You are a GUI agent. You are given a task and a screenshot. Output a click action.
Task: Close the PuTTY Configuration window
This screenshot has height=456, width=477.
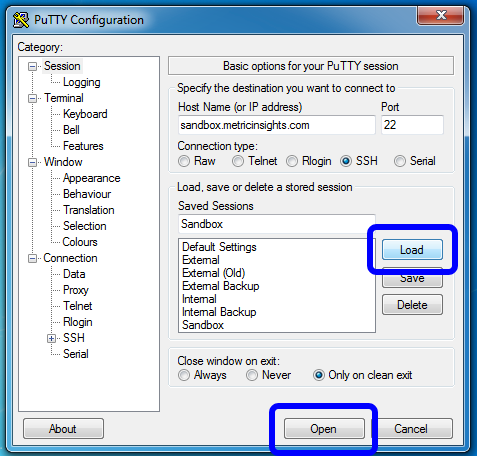[440, 15]
